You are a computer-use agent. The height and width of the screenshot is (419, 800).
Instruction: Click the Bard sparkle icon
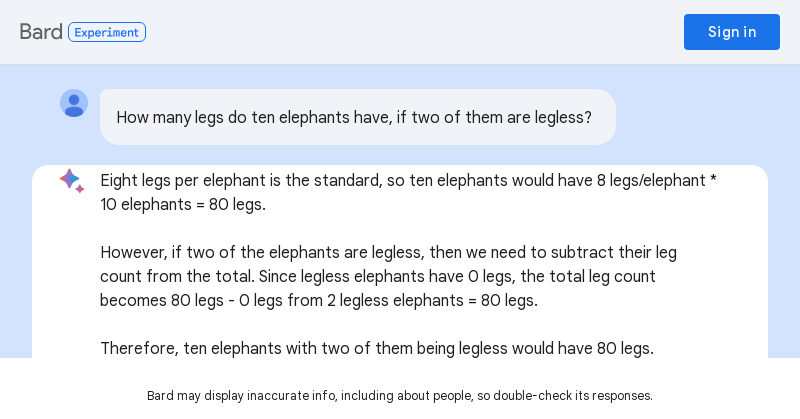[71, 180]
